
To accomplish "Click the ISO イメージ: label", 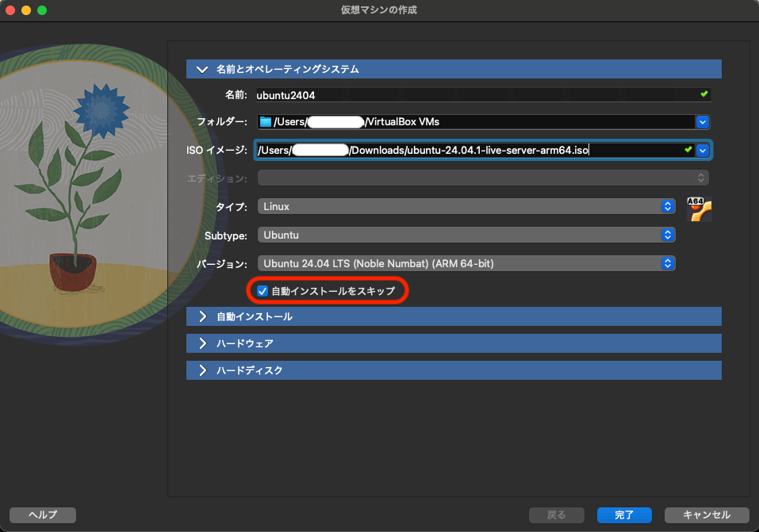I will pyautogui.click(x=217, y=150).
